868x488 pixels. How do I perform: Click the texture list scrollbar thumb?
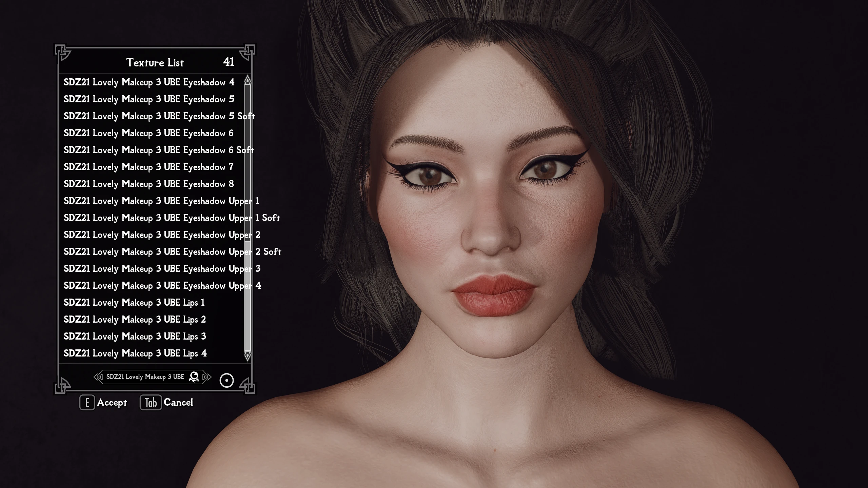tap(248, 296)
